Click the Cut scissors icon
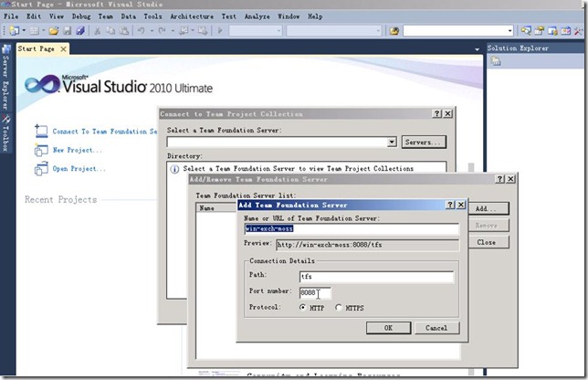 (97, 31)
